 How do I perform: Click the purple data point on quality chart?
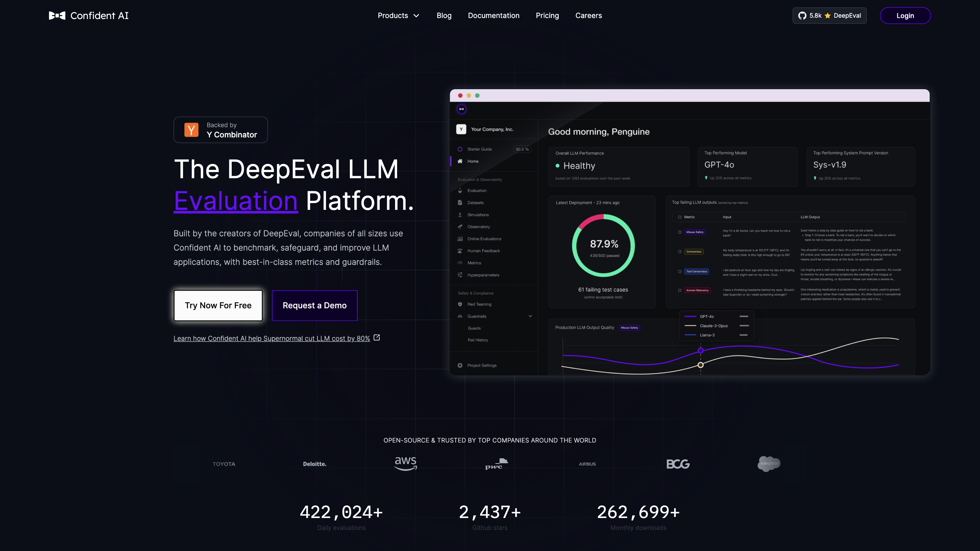[700, 350]
